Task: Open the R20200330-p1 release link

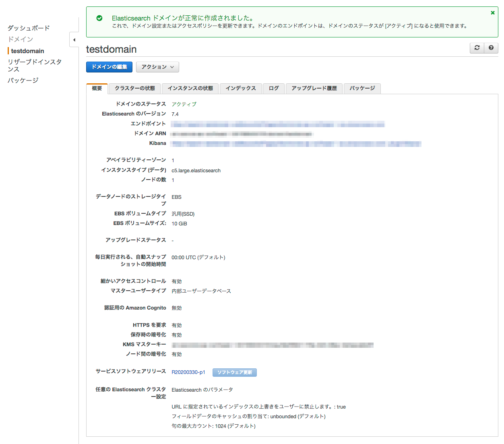Action: click(x=188, y=372)
